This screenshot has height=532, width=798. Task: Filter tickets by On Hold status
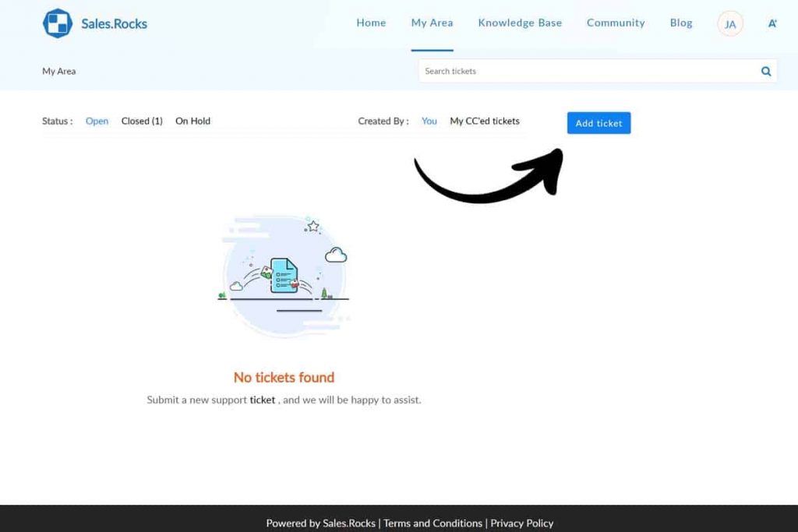[192, 122]
